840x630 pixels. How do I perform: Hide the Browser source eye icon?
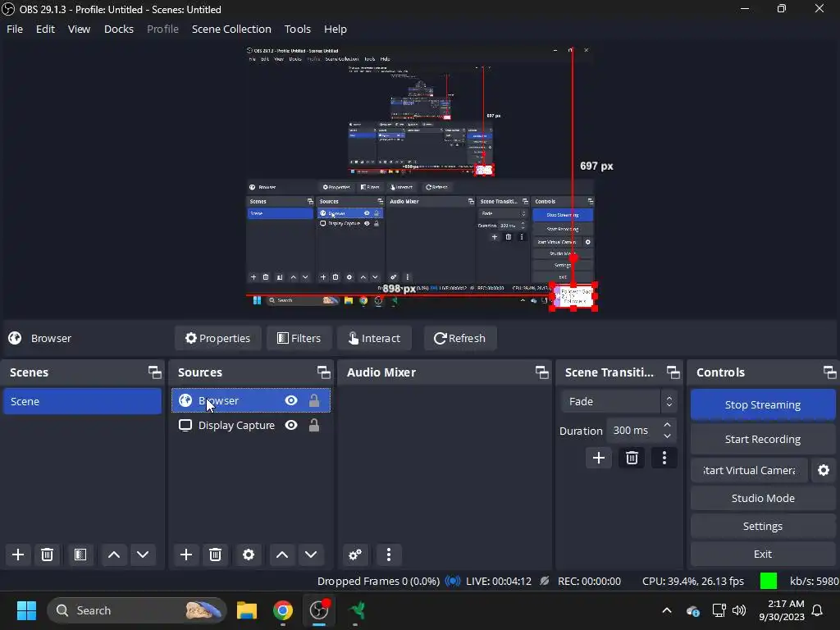[291, 400]
